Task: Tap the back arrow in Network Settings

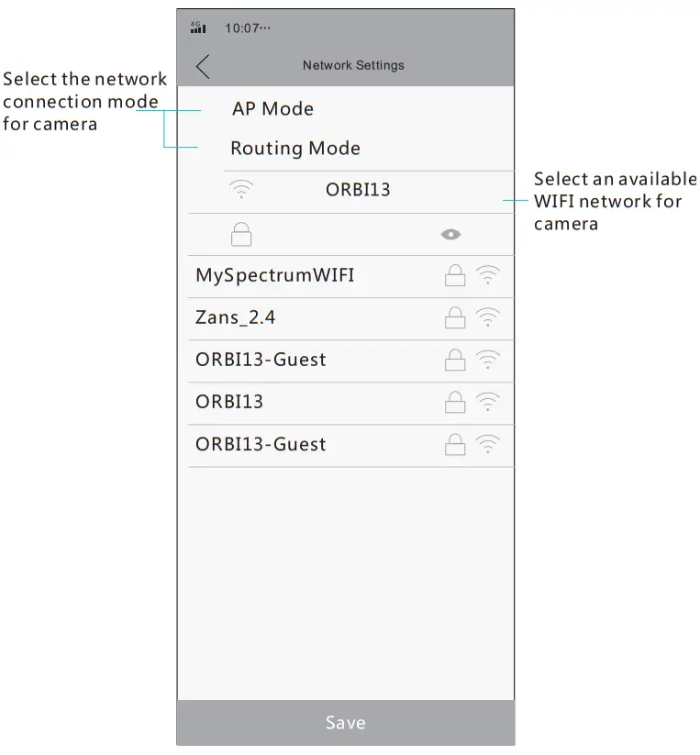Action: (203, 66)
